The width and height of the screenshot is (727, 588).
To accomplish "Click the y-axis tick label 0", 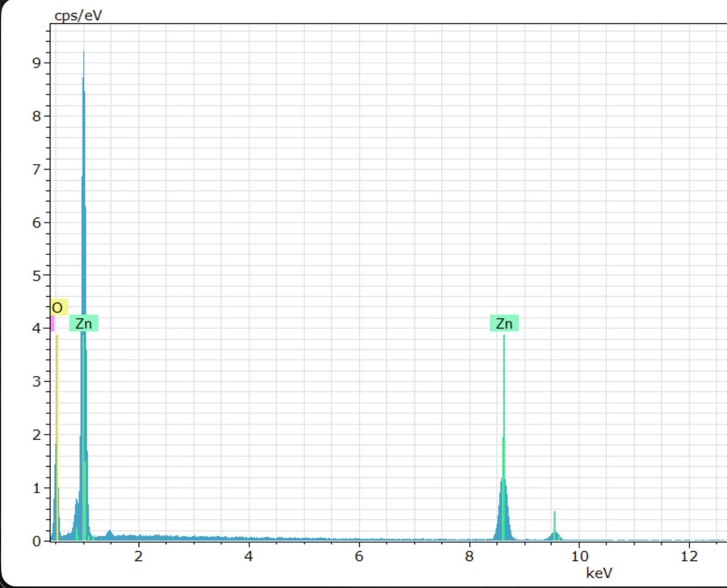I will point(36,541).
